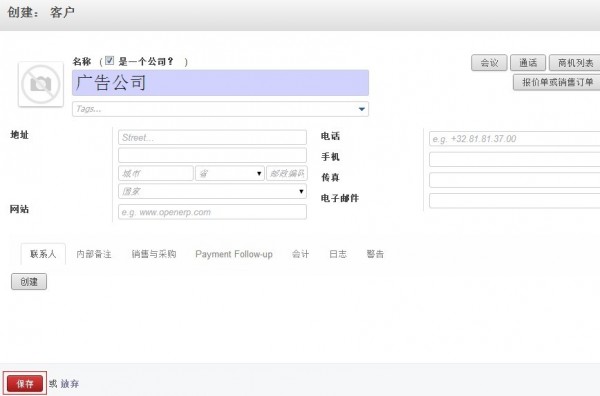This screenshot has width=600, height=396.
Task: Click the website field www.openerp.com
Action: 212,212
